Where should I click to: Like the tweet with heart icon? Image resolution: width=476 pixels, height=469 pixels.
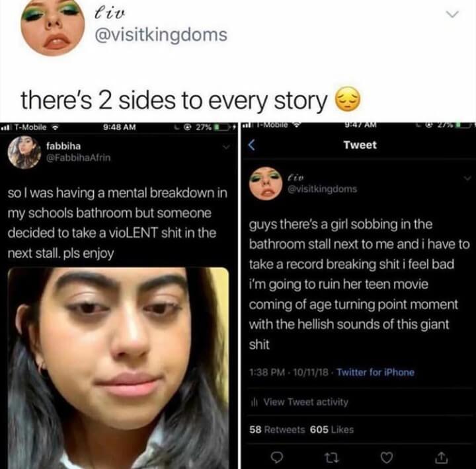[x=387, y=457]
